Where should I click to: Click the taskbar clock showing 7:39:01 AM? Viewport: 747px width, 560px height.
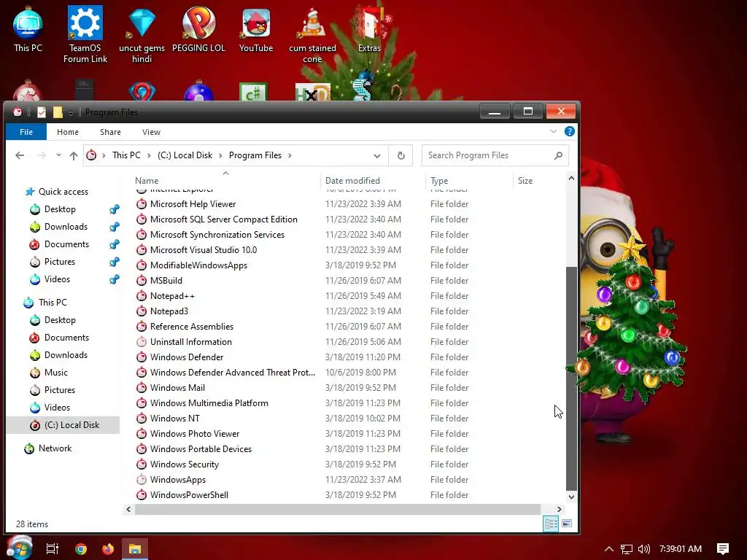(x=681, y=549)
